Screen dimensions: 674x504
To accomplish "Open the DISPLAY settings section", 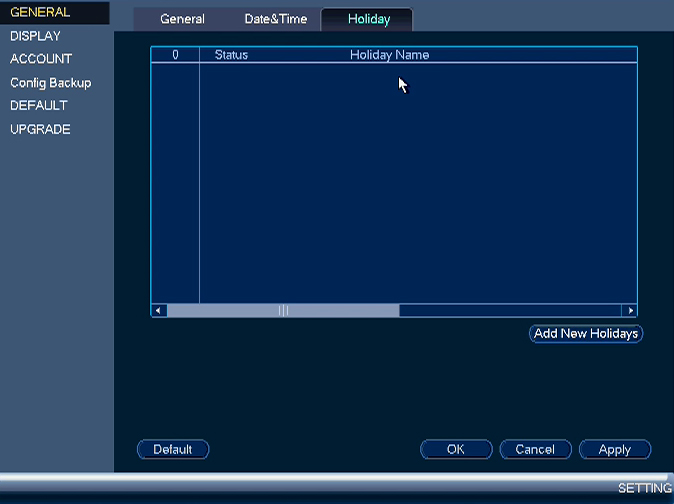I will (x=35, y=36).
